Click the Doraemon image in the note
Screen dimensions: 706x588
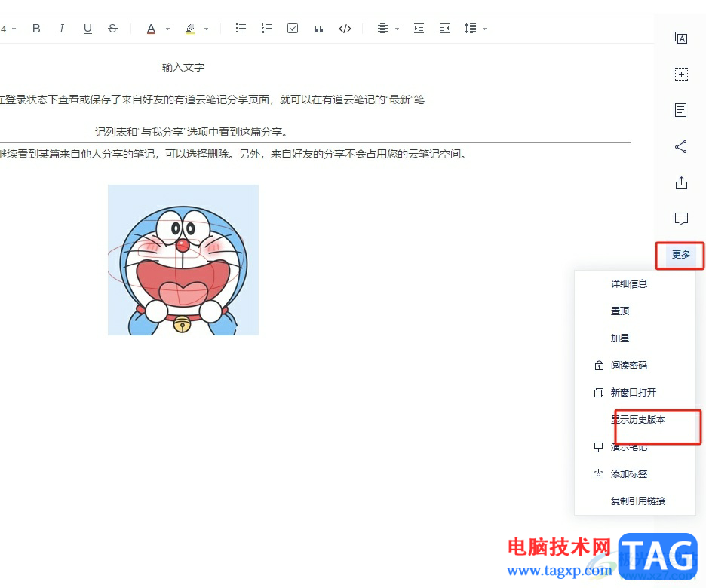(183, 260)
